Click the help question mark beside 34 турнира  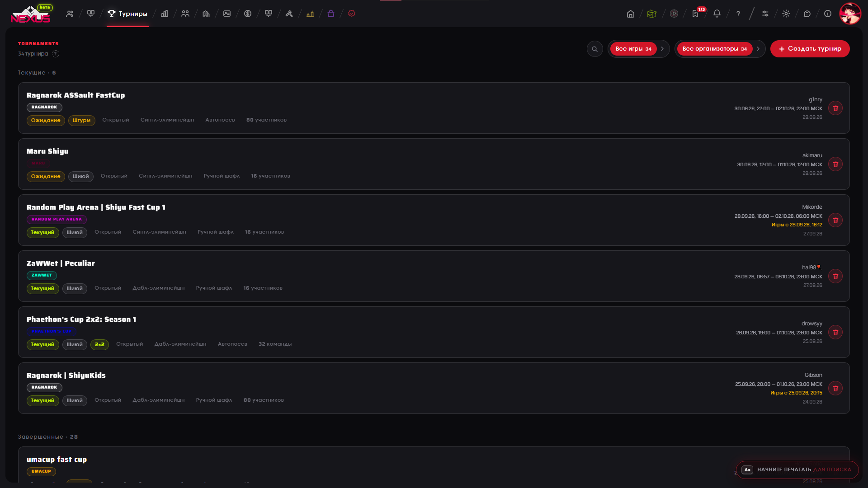56,54
